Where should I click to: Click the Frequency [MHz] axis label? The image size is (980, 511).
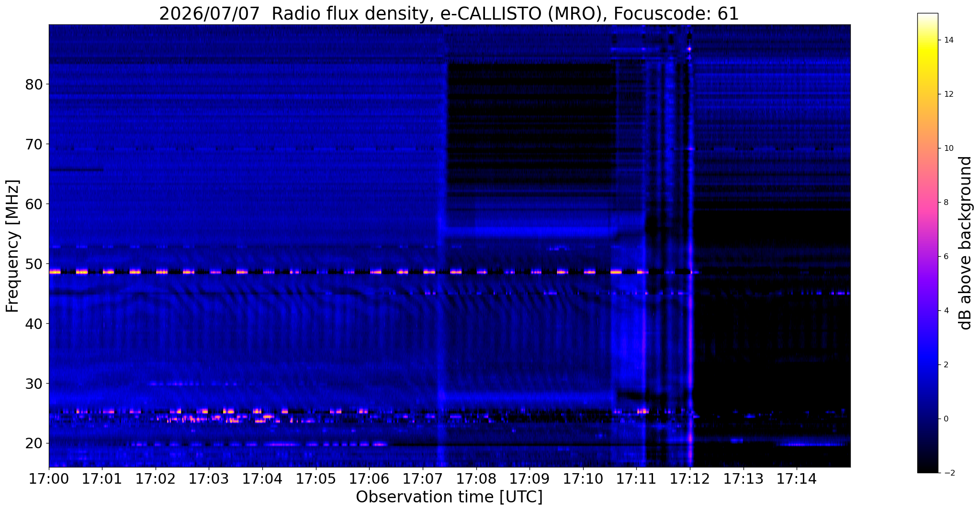(x=12, y=246)
